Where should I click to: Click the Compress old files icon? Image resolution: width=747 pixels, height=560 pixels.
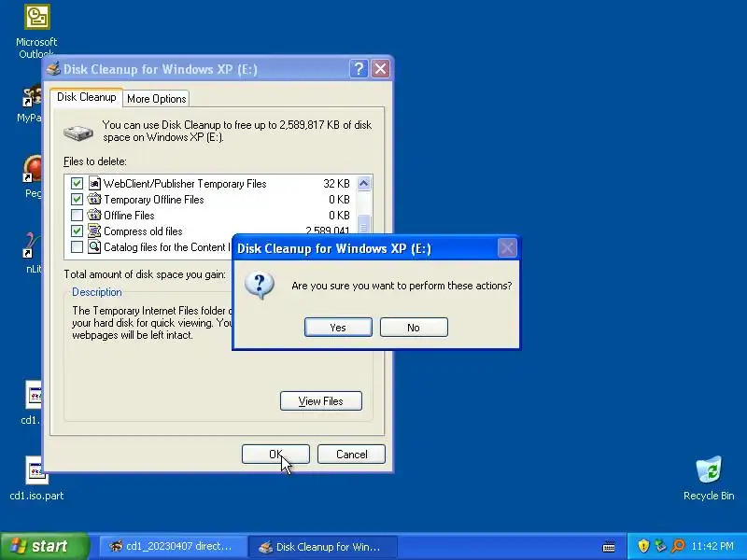click(x=94, y=231)
